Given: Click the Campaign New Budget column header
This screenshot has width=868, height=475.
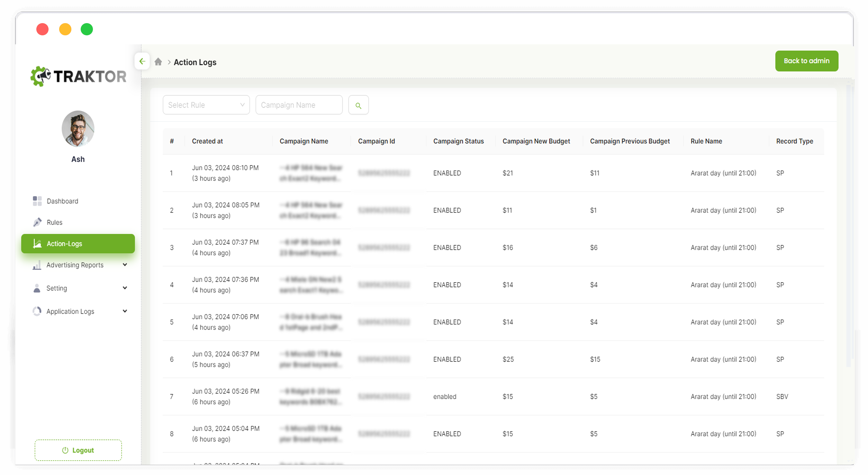Looking at the screenshot, I should [x=536, y=141].
